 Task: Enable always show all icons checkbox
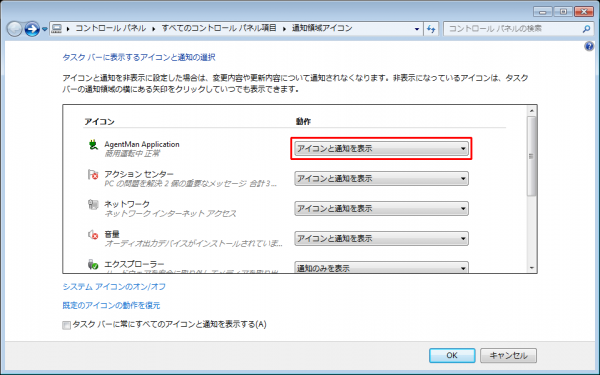click(x=67, y=325)
